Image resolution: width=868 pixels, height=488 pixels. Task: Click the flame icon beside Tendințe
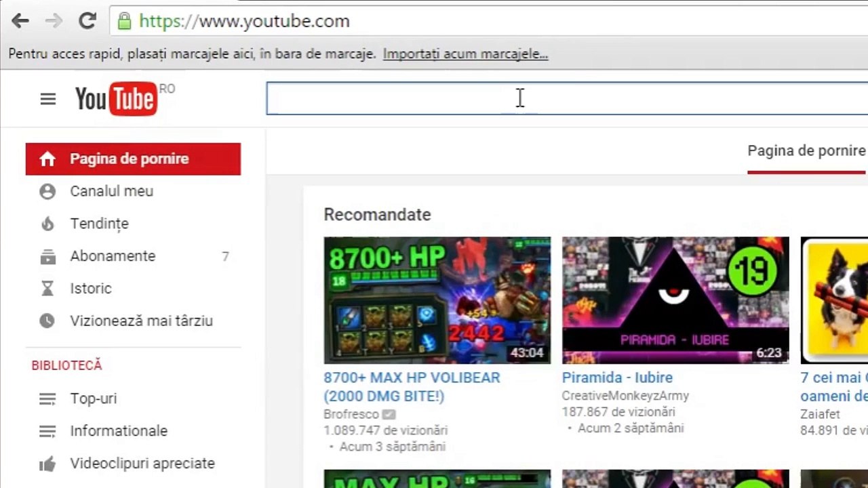[x=47, y=224]
